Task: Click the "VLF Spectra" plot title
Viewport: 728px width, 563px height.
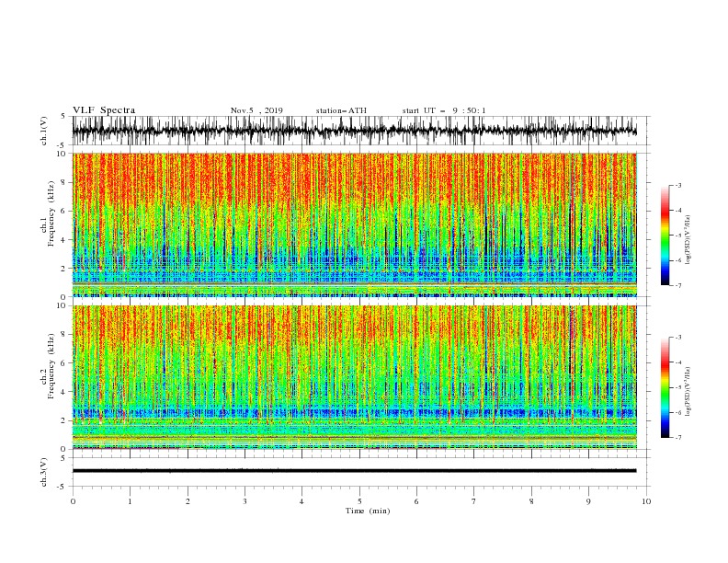Action: (104, 110)
